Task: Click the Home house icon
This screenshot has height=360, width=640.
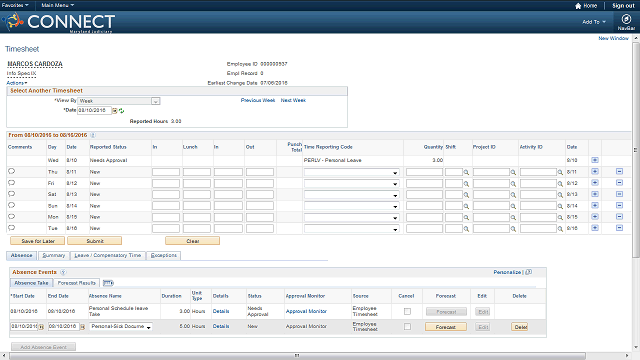Action: click(578, 6)
